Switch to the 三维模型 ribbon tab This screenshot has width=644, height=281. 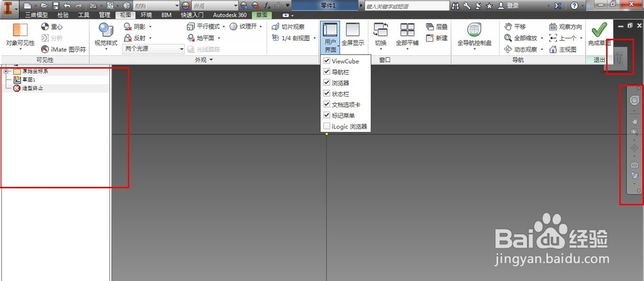(x=37, y=15)
